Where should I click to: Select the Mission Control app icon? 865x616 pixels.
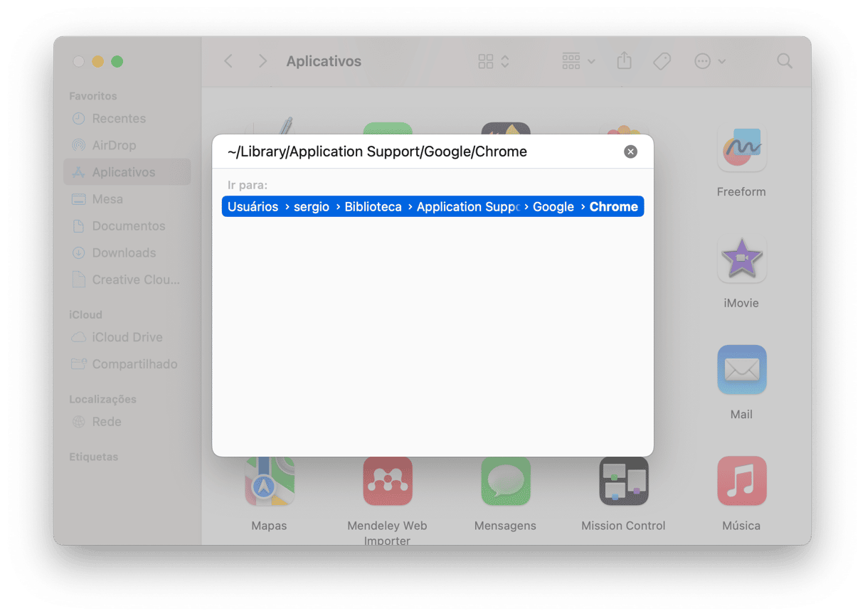tap(624, 481)
